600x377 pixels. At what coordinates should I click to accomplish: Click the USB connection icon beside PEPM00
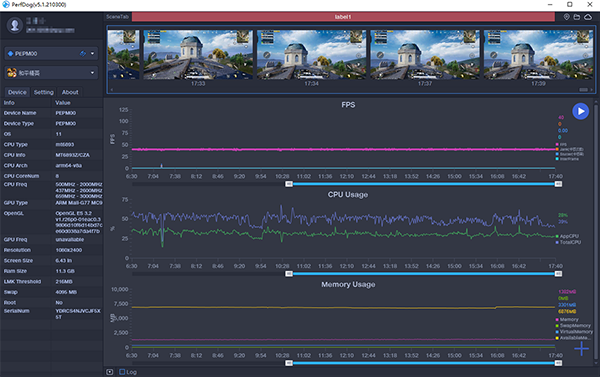(x=83, y=54)
